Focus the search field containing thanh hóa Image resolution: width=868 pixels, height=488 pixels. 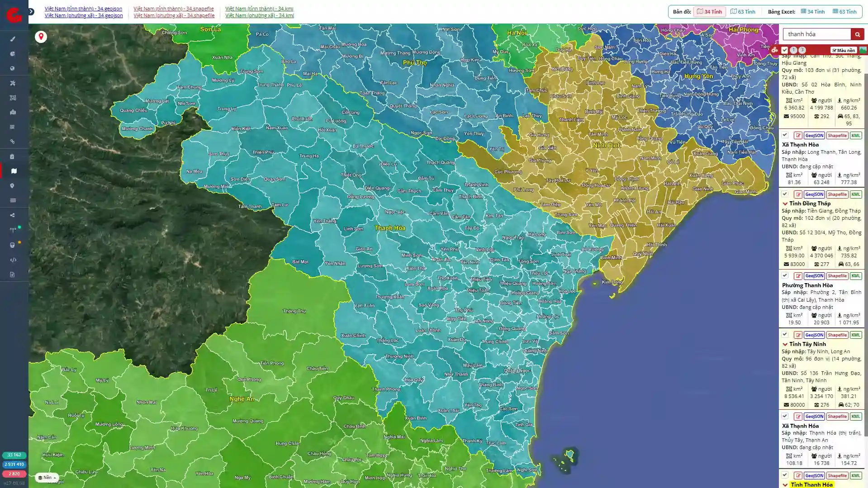pyautogui.click(x=817, y=34)
